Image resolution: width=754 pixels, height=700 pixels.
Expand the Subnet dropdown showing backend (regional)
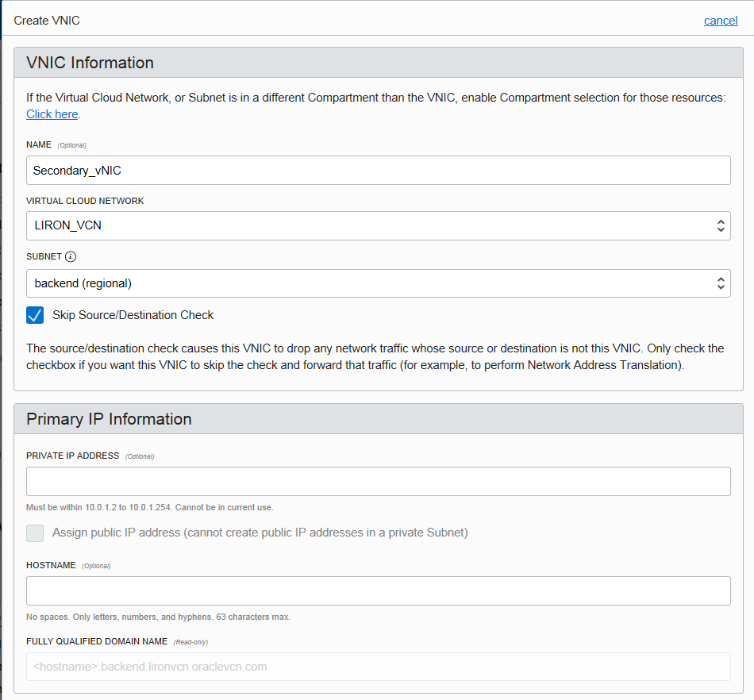[x=379, y=283]
